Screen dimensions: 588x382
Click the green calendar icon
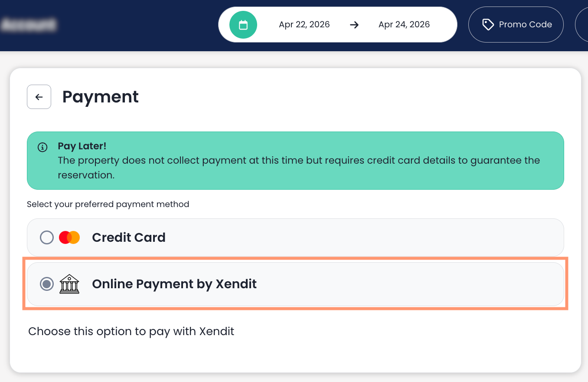243,25
